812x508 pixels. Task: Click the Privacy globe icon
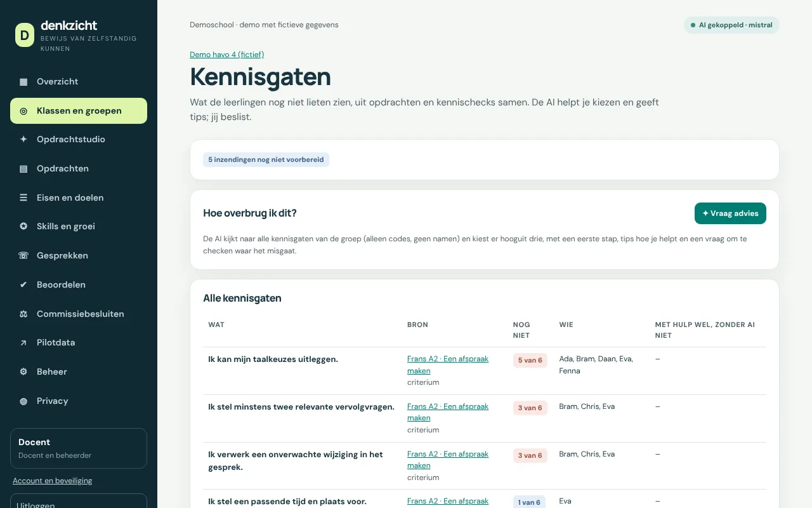pyautogui.click(x=23, y=401)
